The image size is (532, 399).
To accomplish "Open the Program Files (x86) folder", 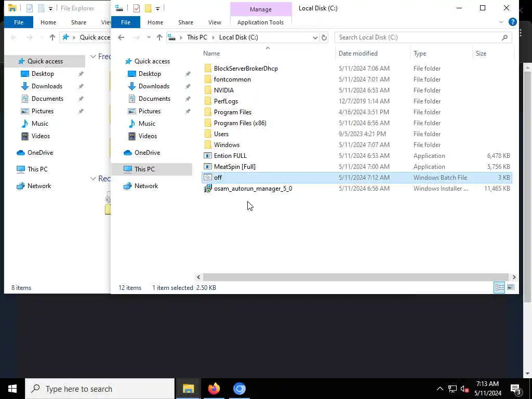I will pos(240,123).
